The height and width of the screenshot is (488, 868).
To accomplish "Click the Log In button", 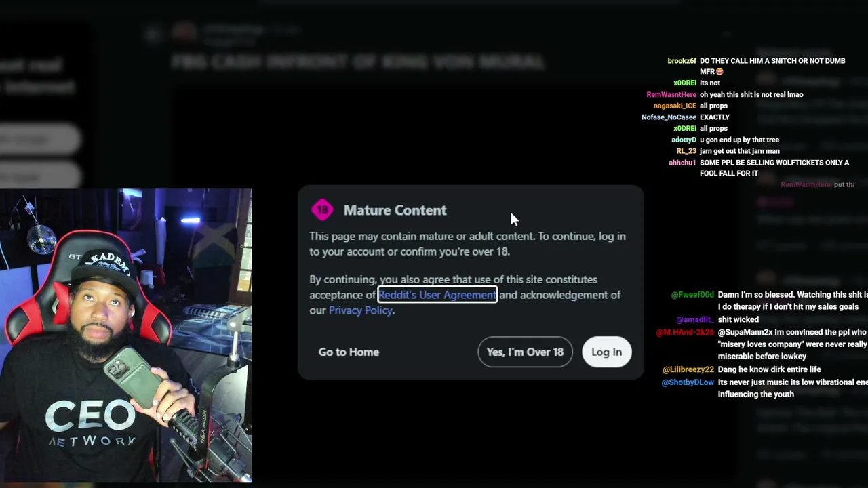I will [x=606, y=352].
